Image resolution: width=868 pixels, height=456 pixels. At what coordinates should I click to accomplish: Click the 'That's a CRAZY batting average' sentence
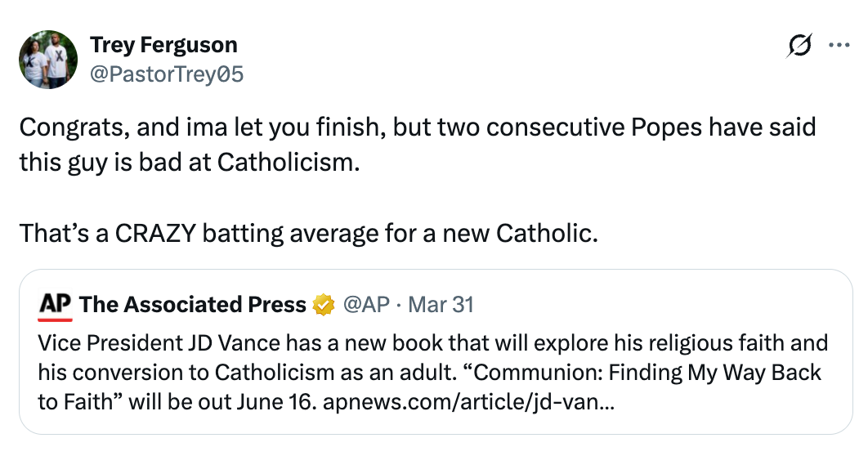pyautogui.click(x=309, y=234)
